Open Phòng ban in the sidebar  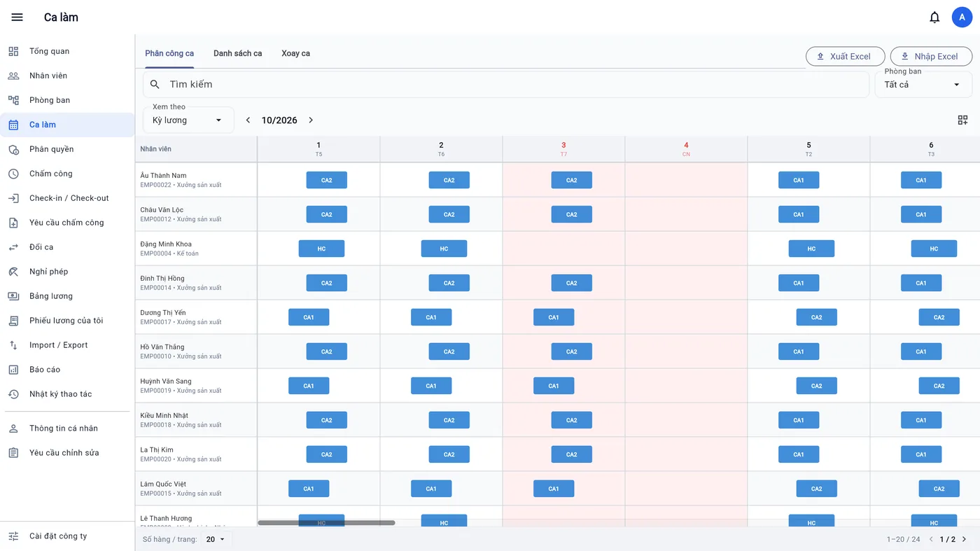click(x=67, y=100)
